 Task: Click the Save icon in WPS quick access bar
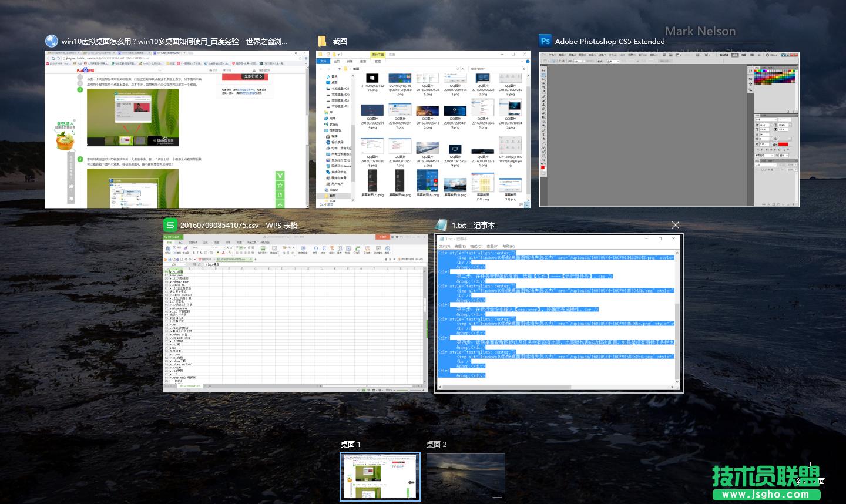[x=170, y=260]
